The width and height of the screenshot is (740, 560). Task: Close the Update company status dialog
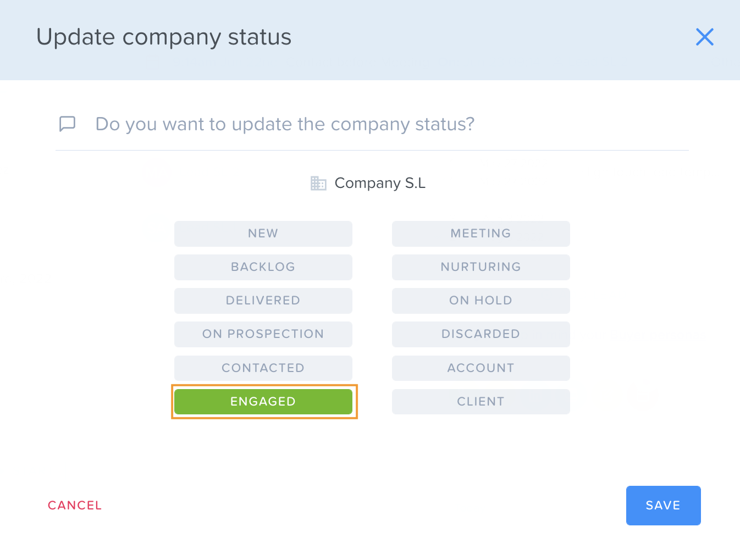704,37
